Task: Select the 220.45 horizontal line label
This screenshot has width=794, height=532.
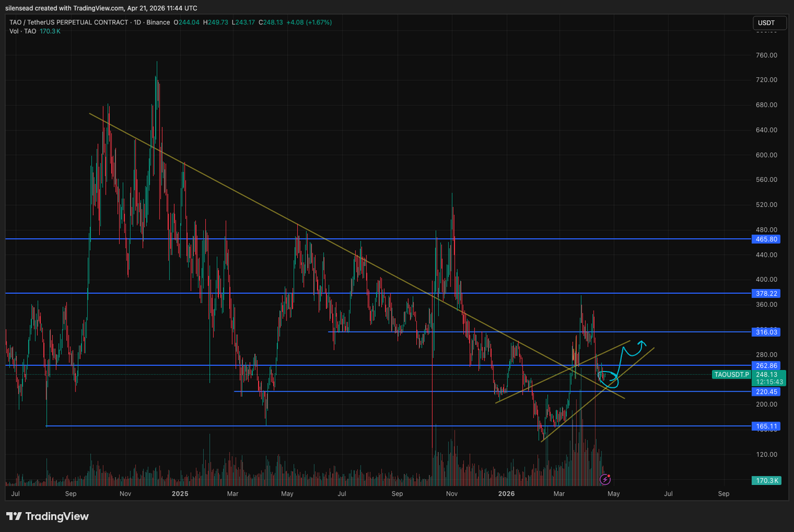Action: pyautogui.click(x=765, y=392)
